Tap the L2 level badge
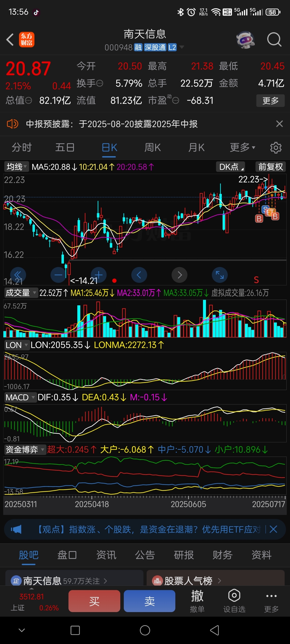 pos(172,47)
